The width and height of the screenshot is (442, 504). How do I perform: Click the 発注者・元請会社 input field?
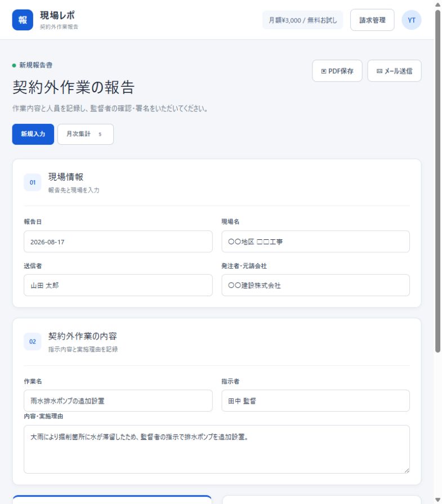click(x=315, y=286)
